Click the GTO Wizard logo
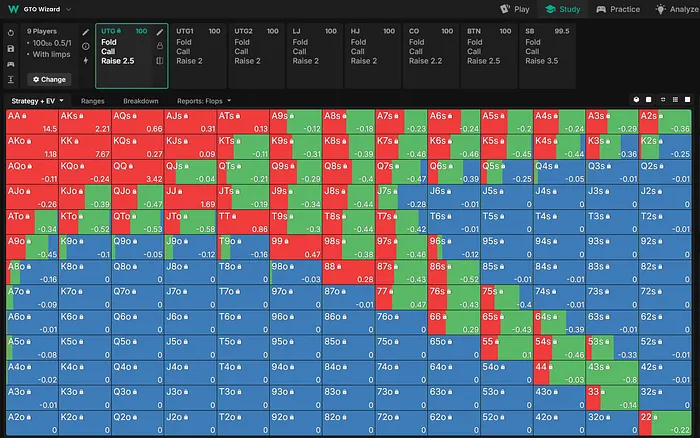This screenshot has height=438, width=700. click(x=13, y=9)
